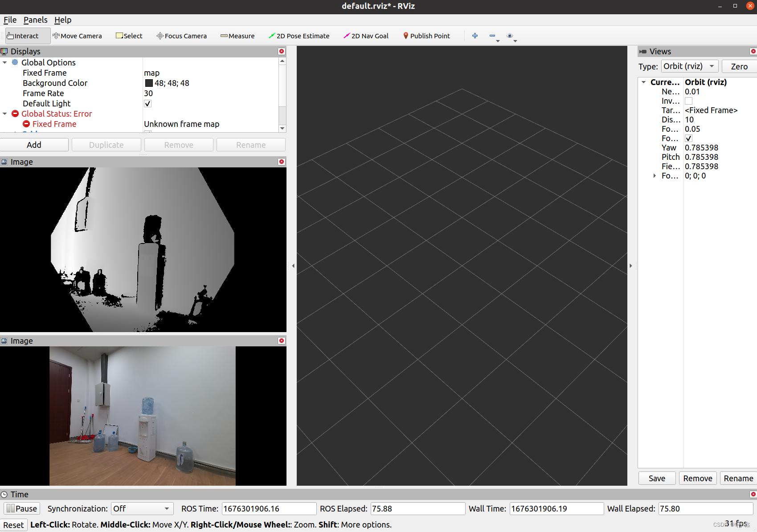
Task: Click inside the ROS Time field
Action: 269,508
